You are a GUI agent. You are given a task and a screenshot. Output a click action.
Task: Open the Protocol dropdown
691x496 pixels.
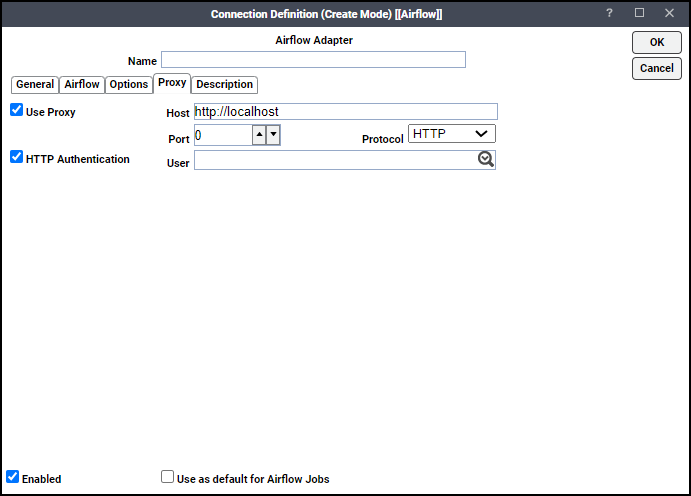452,133
